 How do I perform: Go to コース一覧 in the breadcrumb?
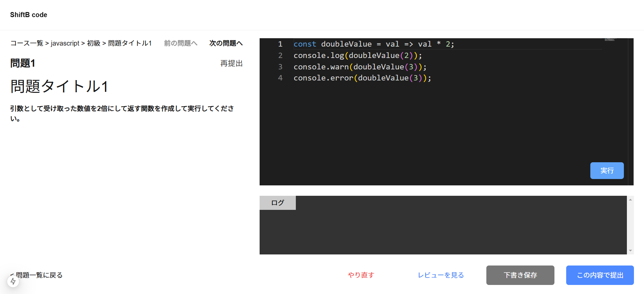coord(27,43)
